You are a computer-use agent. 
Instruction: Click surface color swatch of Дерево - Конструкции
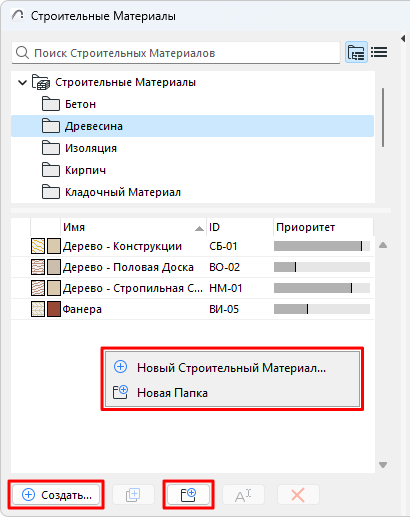(x=54, y=246)
